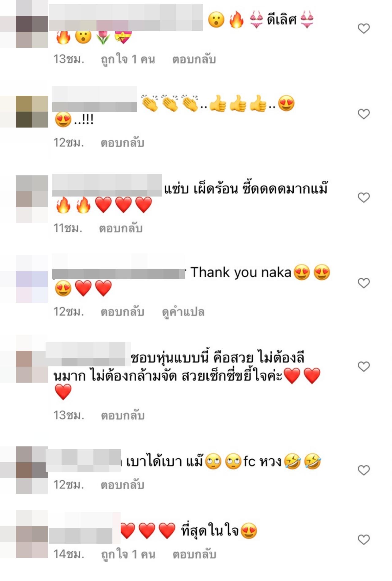
Task: Open likes list on 'ที่สุดในใจ' comment
Action: click(x=128, y=554)
